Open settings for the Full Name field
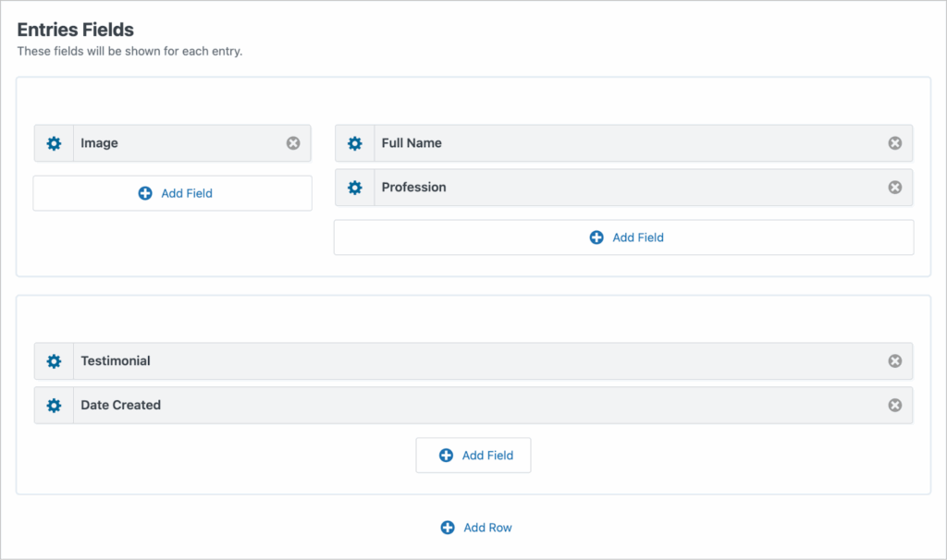Screen dimensions: 947x560 (x=354, y=143)
